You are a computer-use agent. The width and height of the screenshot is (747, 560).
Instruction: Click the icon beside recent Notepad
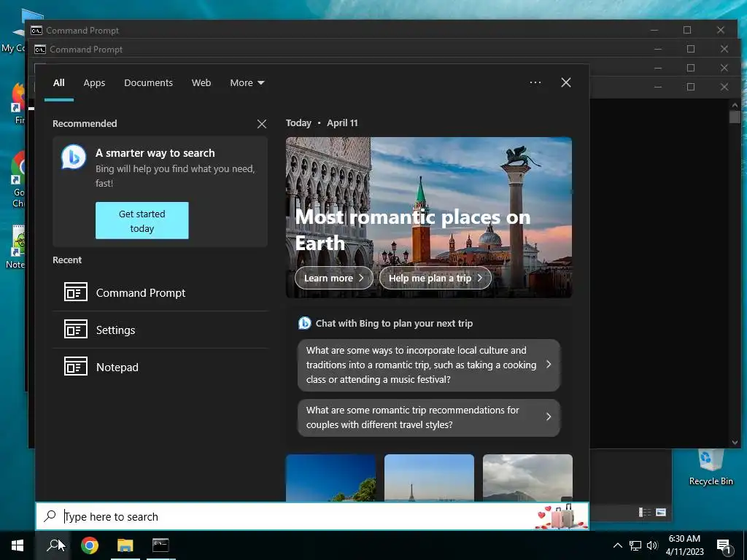tap(76, 366)
